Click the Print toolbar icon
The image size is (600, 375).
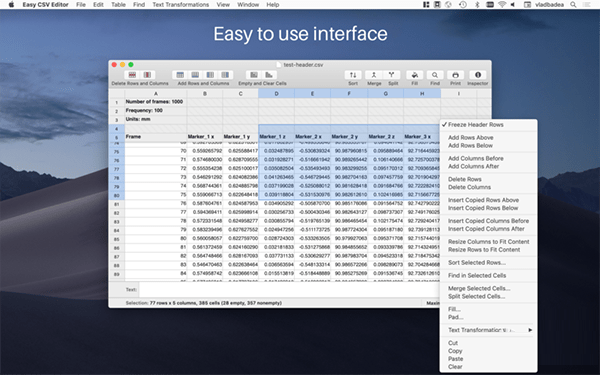(455, 75)
